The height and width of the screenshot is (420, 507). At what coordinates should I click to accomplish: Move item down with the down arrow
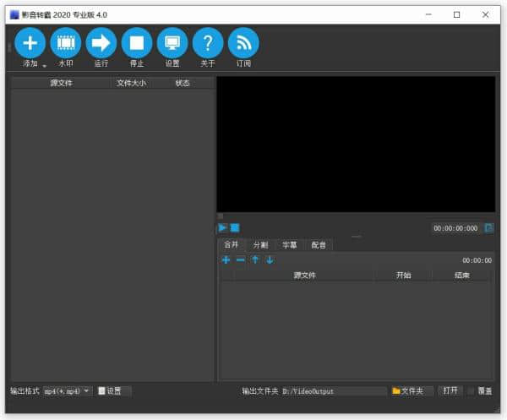(x=270, y=260)
